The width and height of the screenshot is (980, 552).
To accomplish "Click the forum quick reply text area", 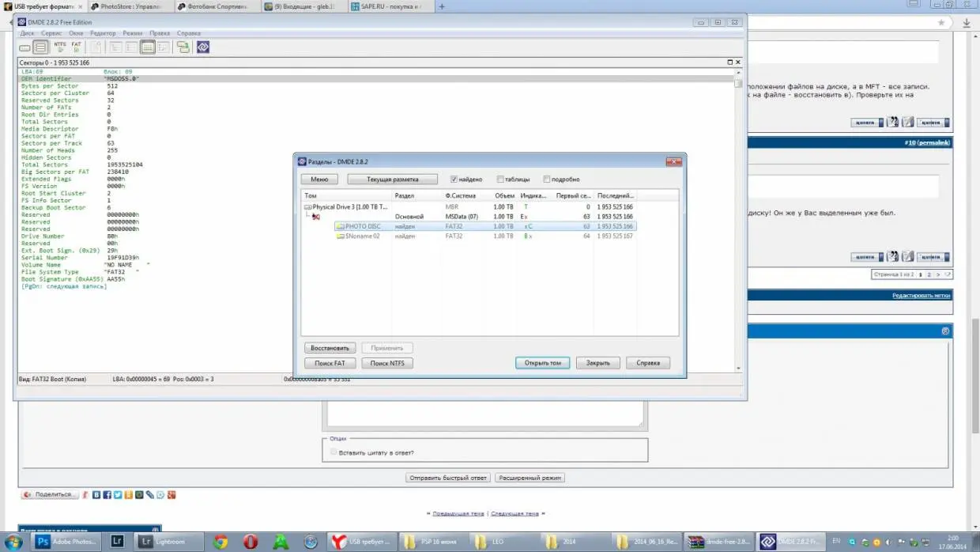I will click(x=484, y=414).
